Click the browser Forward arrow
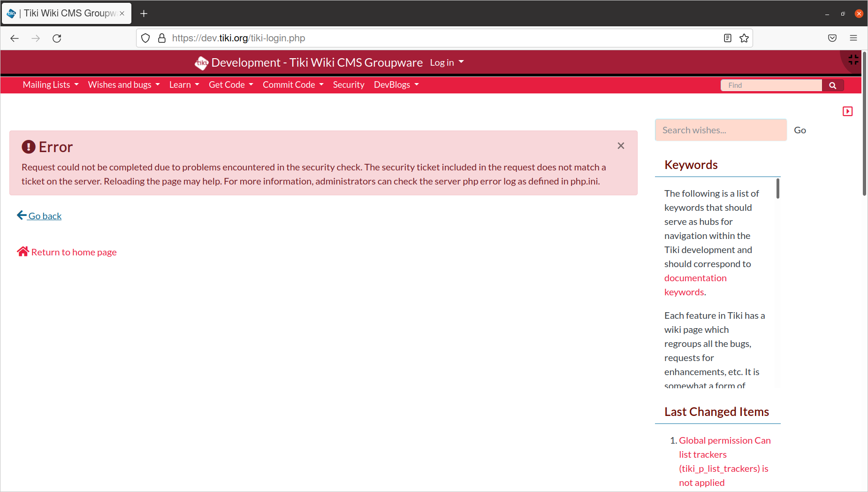Viewport: 868px width, 492px height. coord(36,38)
